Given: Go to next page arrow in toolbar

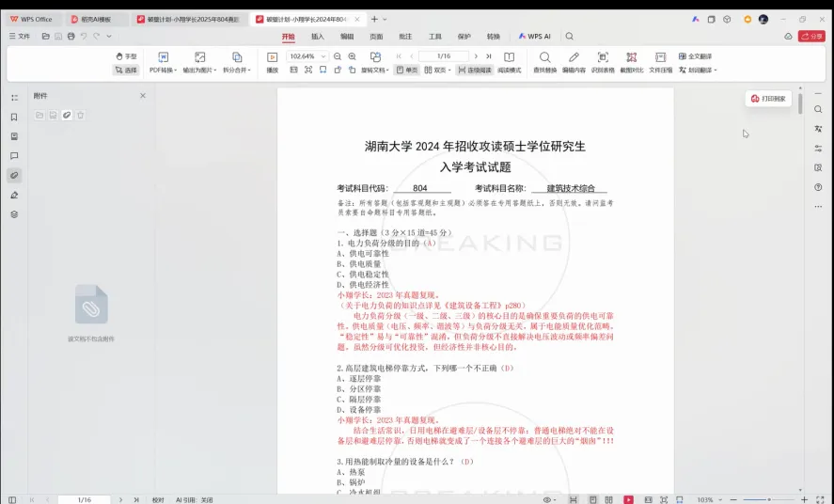Looking at the screenshot, I should [476, 56].
